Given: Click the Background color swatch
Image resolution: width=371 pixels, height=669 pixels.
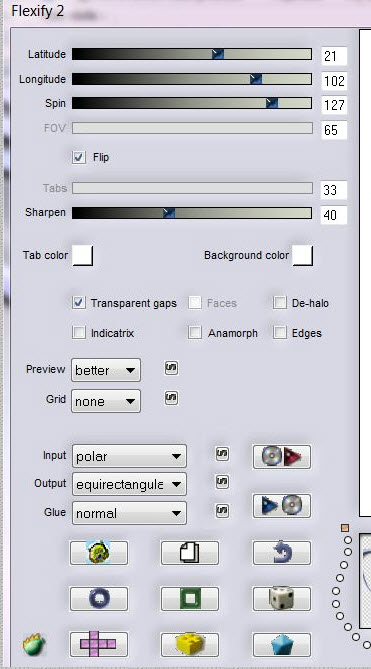Looking at the screenshot, I should (303, 256).
